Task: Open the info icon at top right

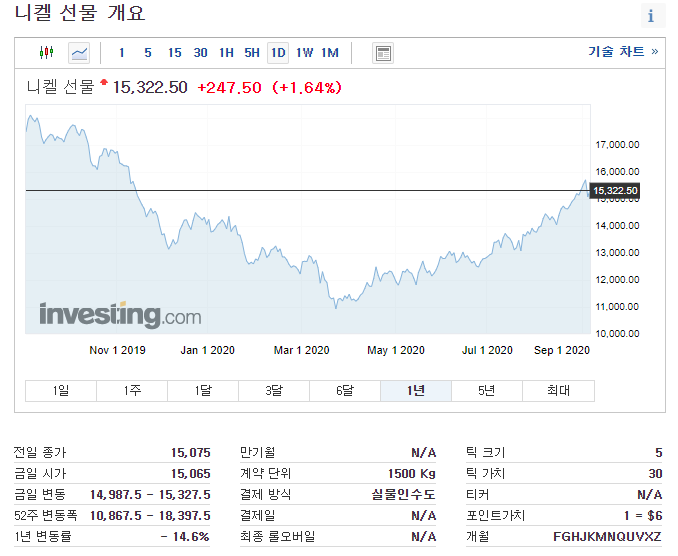Action: [x=652, y=16]
